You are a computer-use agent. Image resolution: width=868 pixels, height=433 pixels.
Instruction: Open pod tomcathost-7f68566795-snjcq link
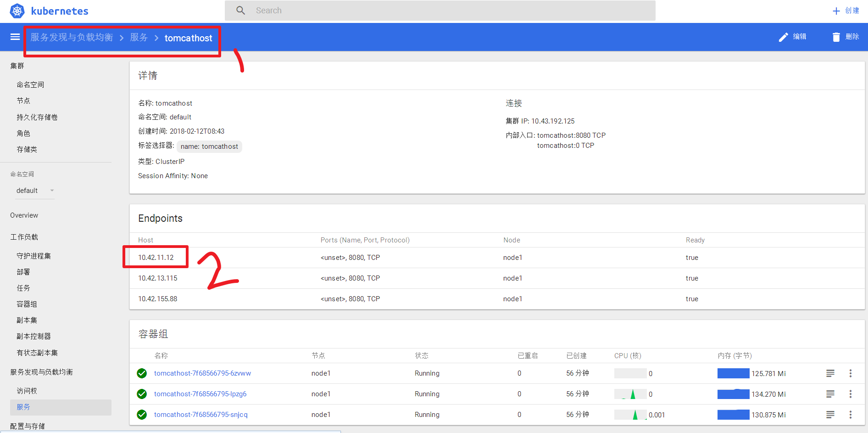coord(200,415)
